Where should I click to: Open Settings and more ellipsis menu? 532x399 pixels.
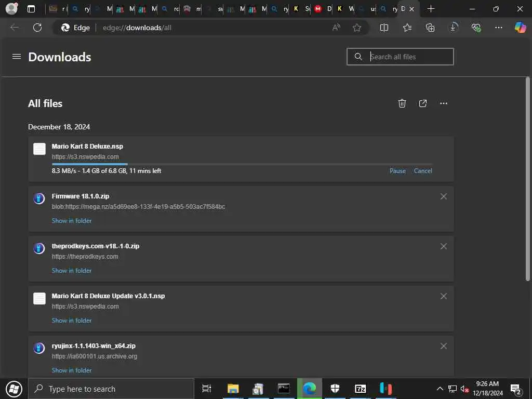[498, 28]
